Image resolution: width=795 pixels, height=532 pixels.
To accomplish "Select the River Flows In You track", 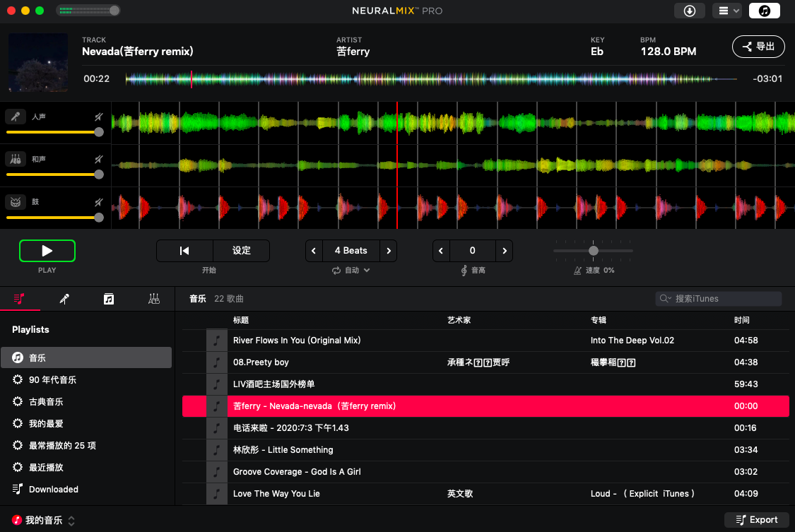I will (485, 341).
